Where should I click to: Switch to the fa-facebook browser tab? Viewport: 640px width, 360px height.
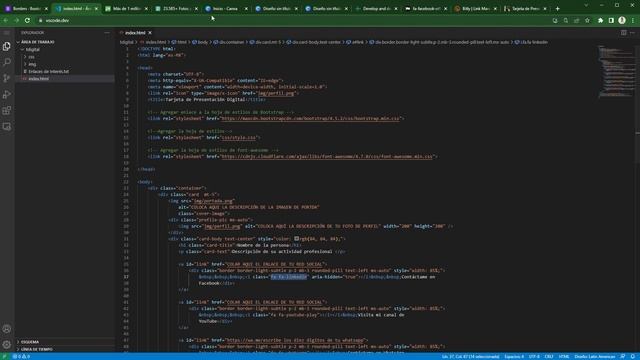coord(426,9)
